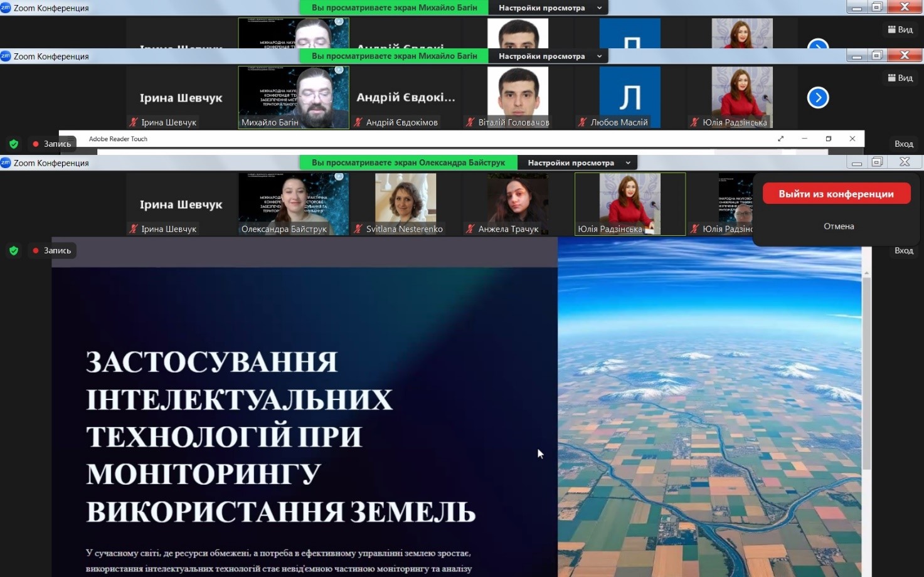Viewport: 924px width, 577px height.
Task: Open the Вид layout menu in the middle window
Action: click(900, 78)
